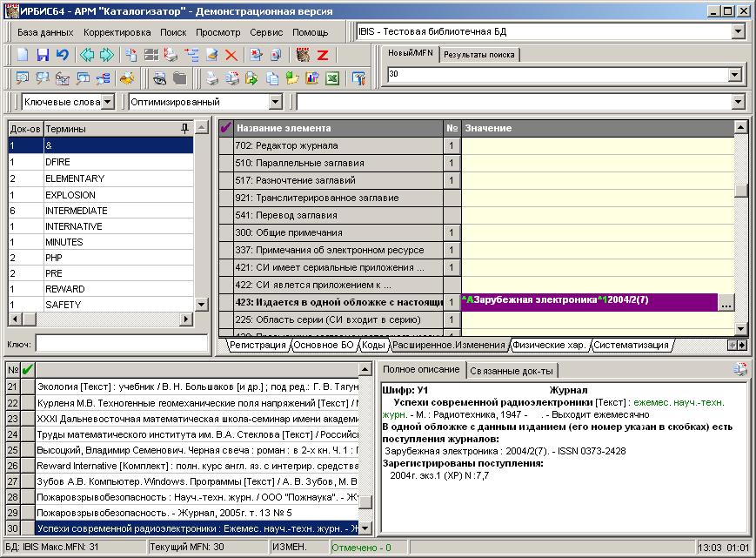Screen dimensions: 756x558
Task: Switch to the Систематизация tab
Action: pyautogui.click(x=631, y=345)
